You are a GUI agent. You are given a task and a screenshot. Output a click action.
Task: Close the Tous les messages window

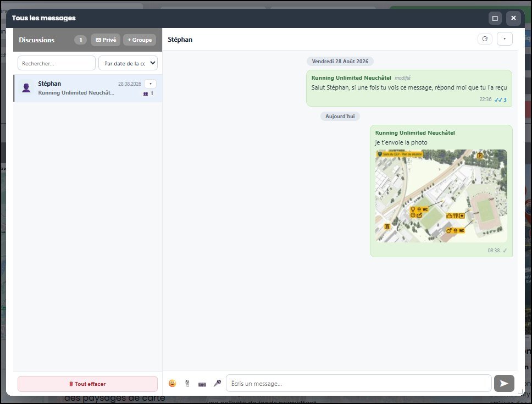[x=513, y=18]
